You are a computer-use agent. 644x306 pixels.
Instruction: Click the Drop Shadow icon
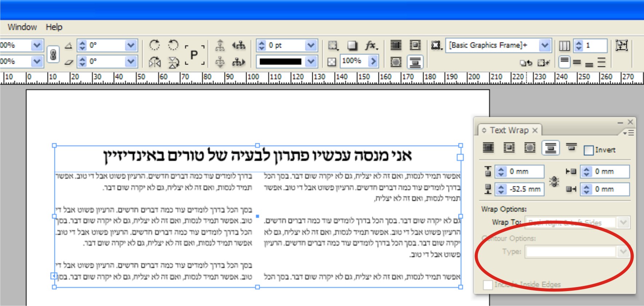[352, 45]
